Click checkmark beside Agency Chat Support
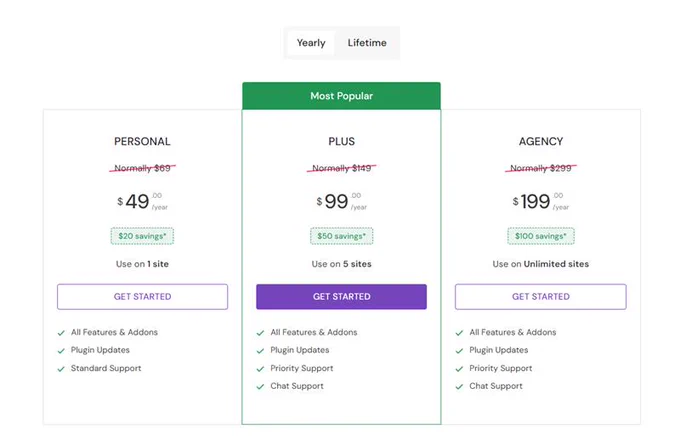Viewport: 680px width, 445px height. point(459,387)
